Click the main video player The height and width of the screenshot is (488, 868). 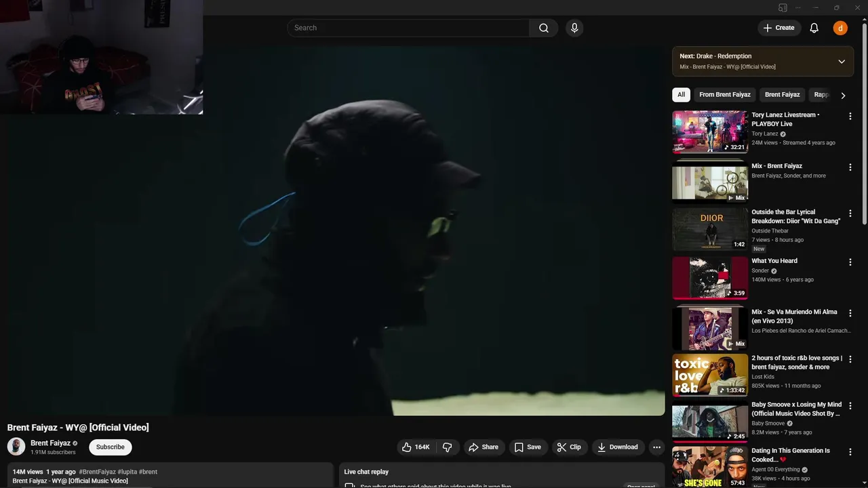click(x=332, y=230)
